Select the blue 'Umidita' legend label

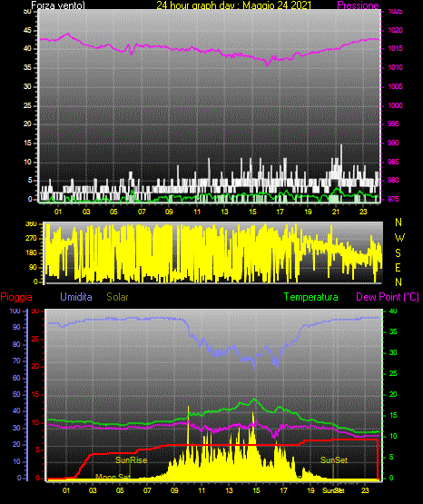(x=76, y=297)
